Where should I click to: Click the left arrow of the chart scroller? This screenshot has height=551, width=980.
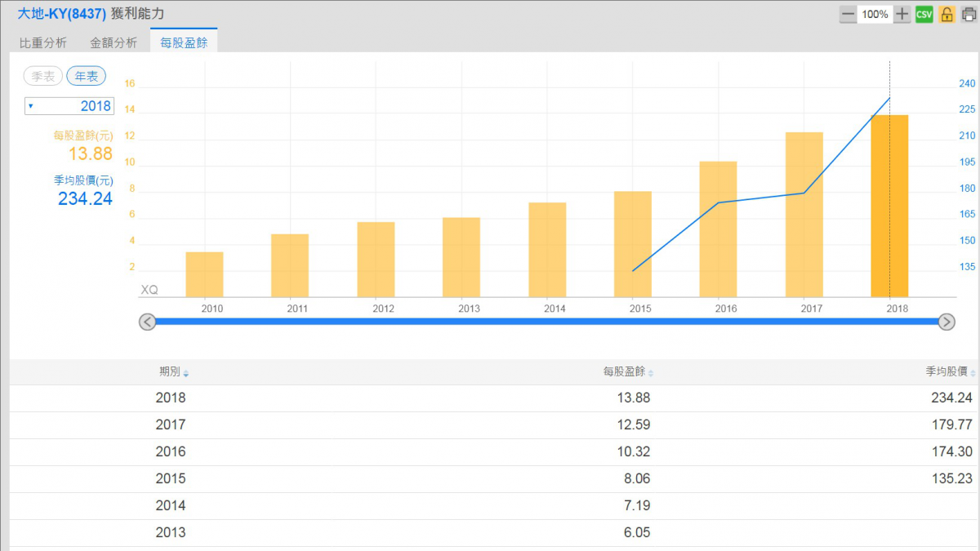click(x=148, y=322)
